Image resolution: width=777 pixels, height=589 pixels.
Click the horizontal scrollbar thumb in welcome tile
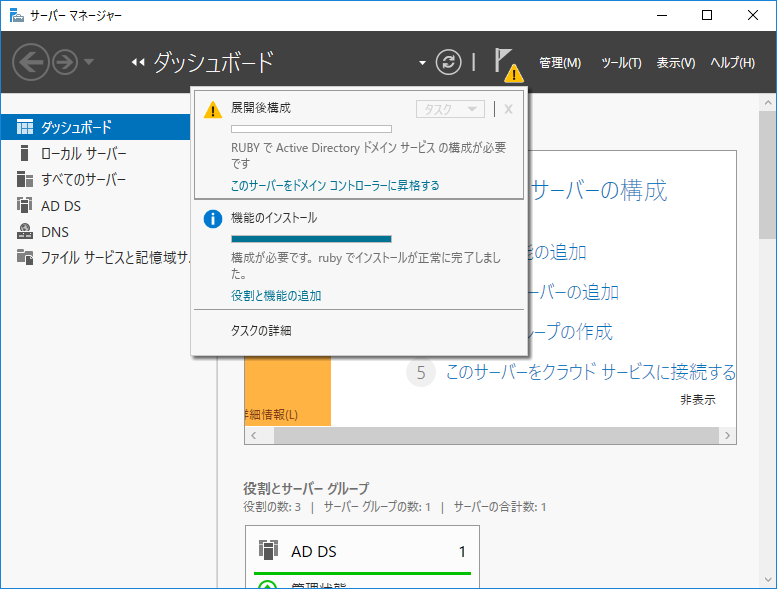(497, 435)
